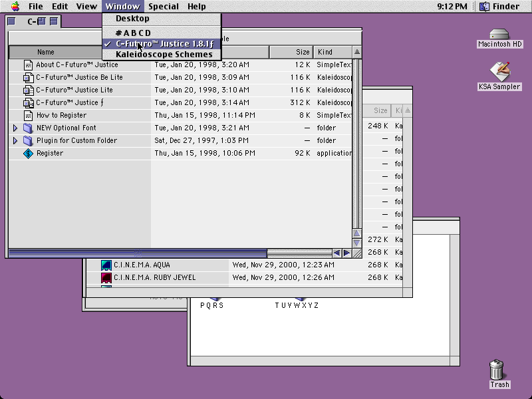Click front window collapse box
The height and width of the screenshot is (399, 532).
tap(54, 21)
